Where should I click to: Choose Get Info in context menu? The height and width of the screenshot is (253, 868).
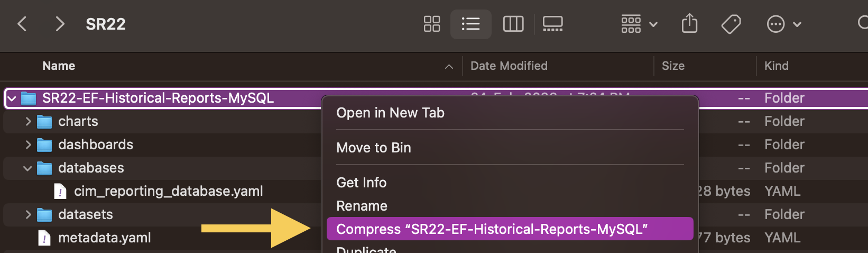tap(362, 183)
